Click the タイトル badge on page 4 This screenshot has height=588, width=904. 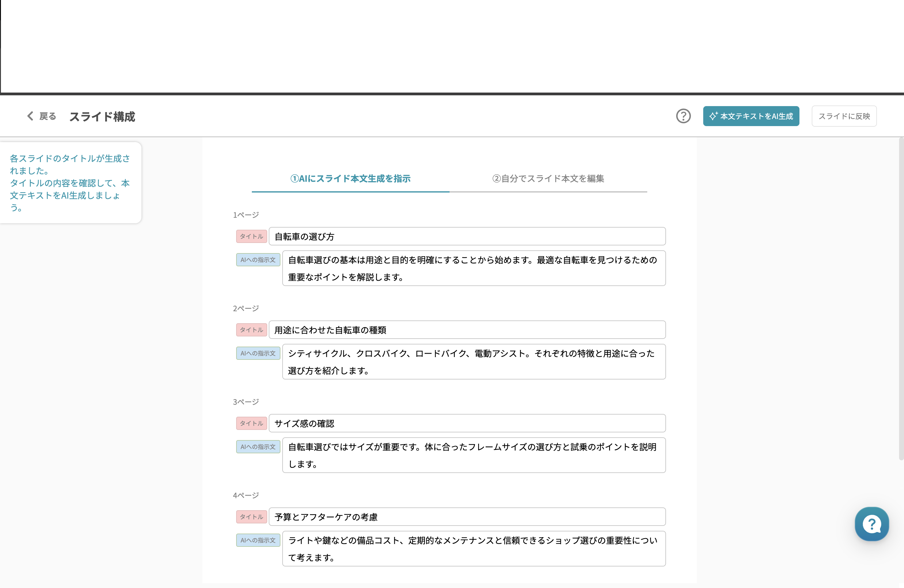click(251, 517)
